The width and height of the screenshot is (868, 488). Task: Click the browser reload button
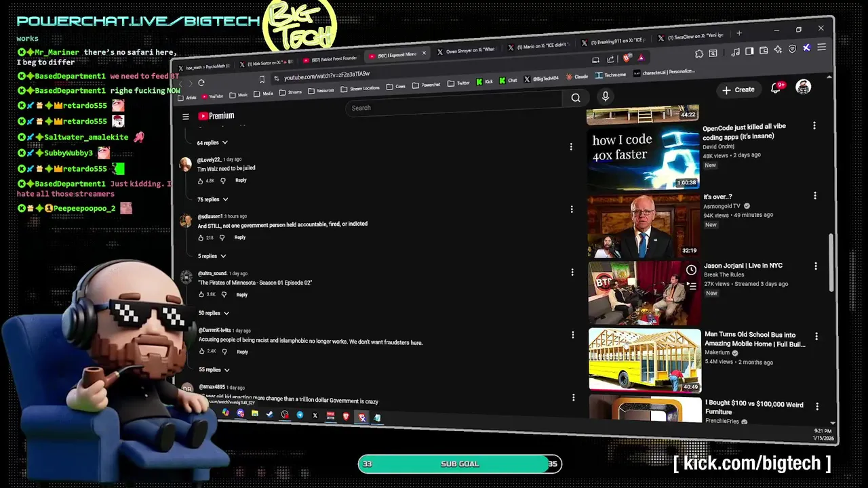point(201,83)
